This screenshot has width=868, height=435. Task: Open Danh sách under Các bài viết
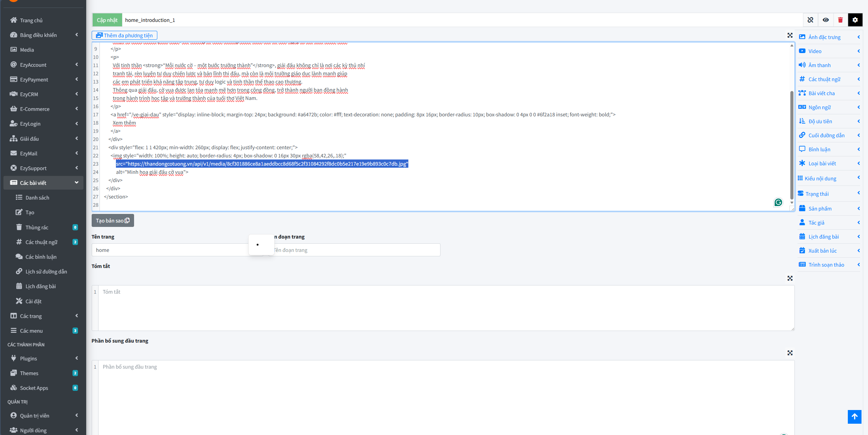[x=37, y=197]
